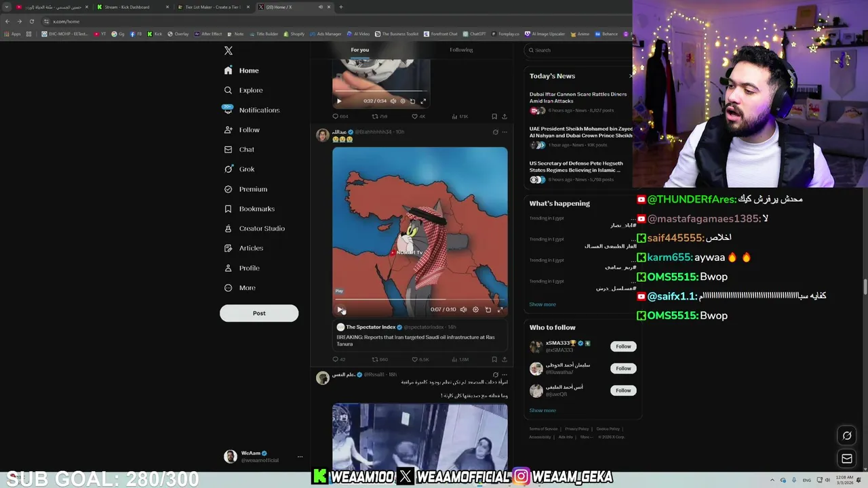The height and width of the screenshot is (488, 868).
Task: Click the ENG language indicator in taskbar
Action: [x=807, y=480]
